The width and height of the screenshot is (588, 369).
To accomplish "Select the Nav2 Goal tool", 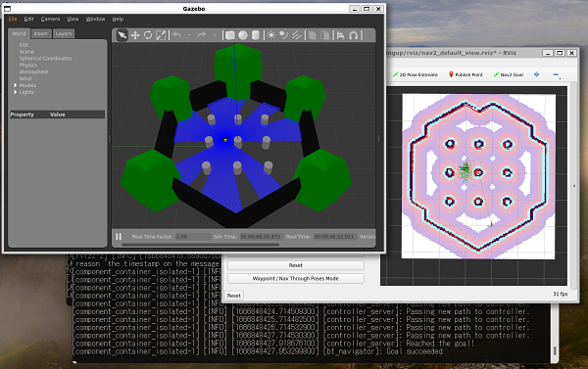I will tap(508, 74).
